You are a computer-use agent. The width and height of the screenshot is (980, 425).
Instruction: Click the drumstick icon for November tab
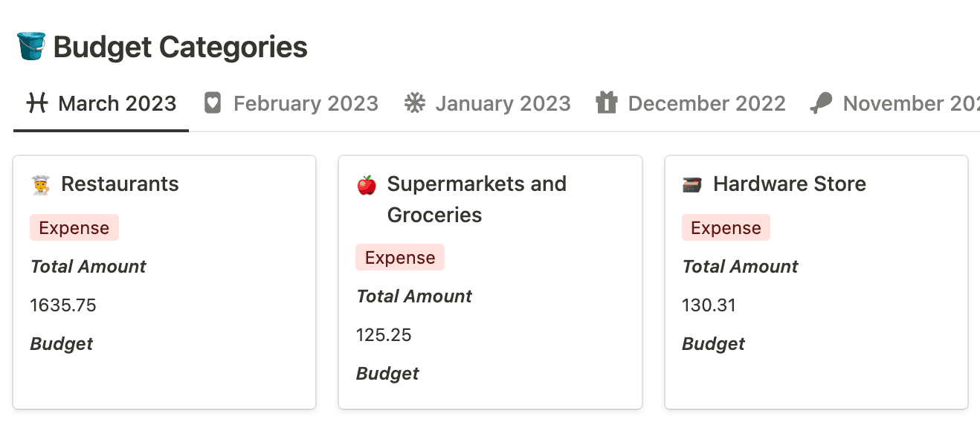click(821, 103)
